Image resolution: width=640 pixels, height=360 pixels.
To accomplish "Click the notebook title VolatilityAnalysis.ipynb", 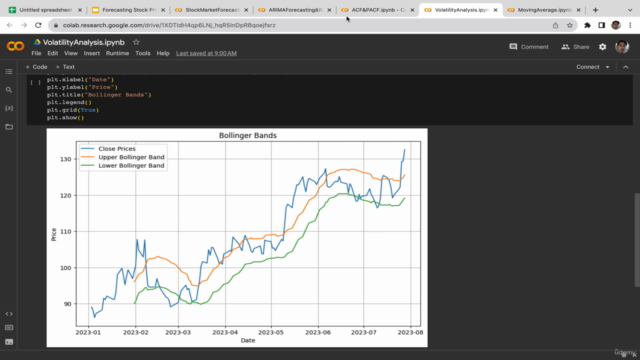I will (x=84, y=42).
